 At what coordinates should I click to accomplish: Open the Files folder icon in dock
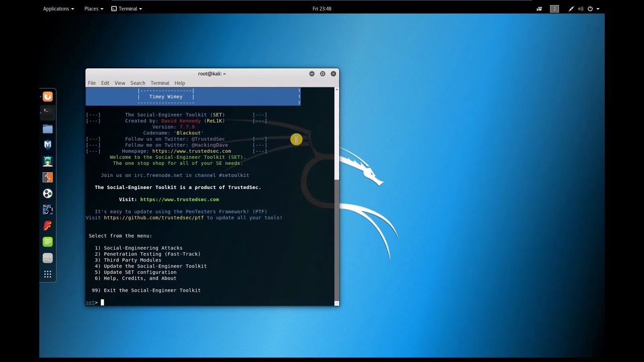tap(48, 129)
